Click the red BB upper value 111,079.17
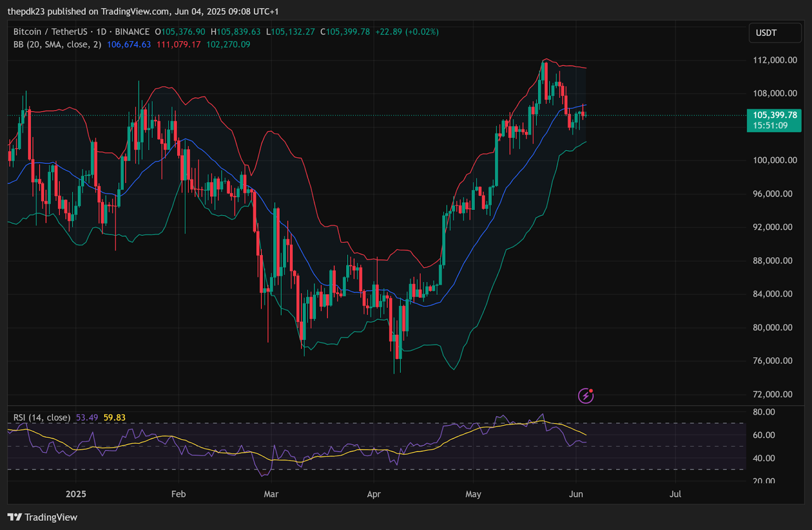 pos(178,45)
